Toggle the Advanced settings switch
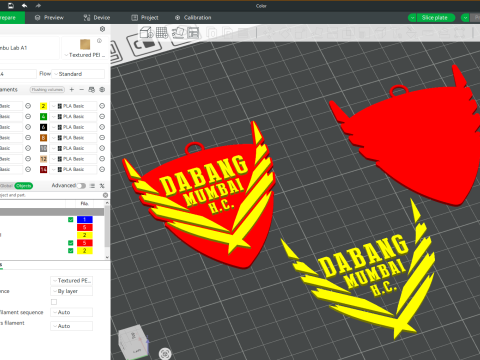The image size is (480, 360). tap(81, 186)
